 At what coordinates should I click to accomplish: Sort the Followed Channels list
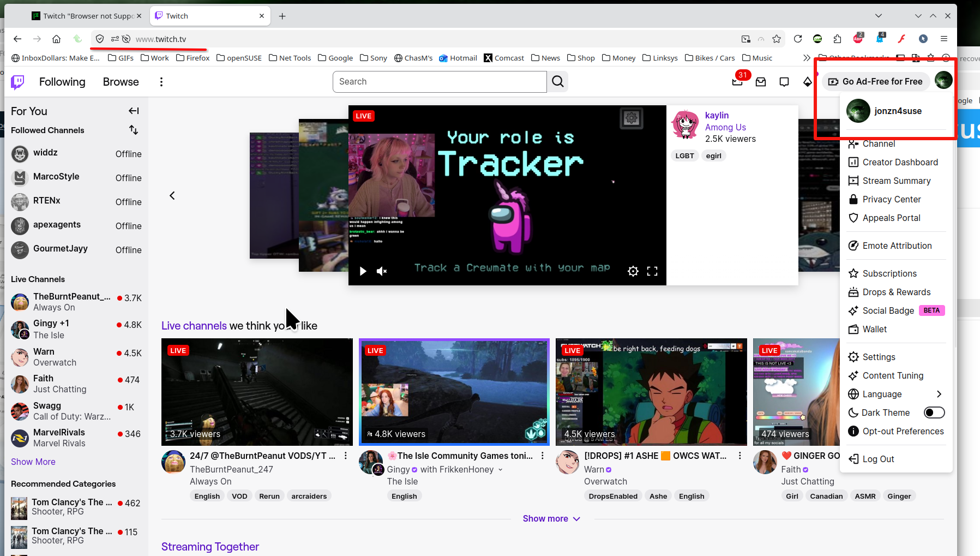(x=134, y=130)
